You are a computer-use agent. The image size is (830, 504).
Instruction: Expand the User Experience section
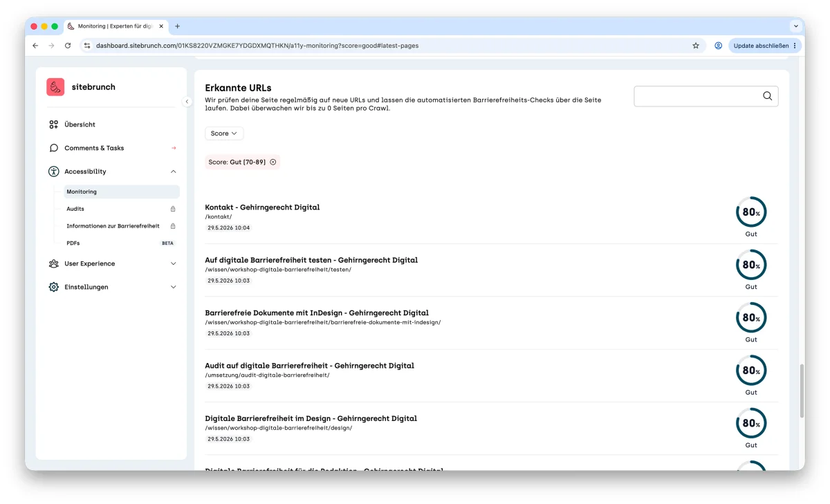pos(173,263)
